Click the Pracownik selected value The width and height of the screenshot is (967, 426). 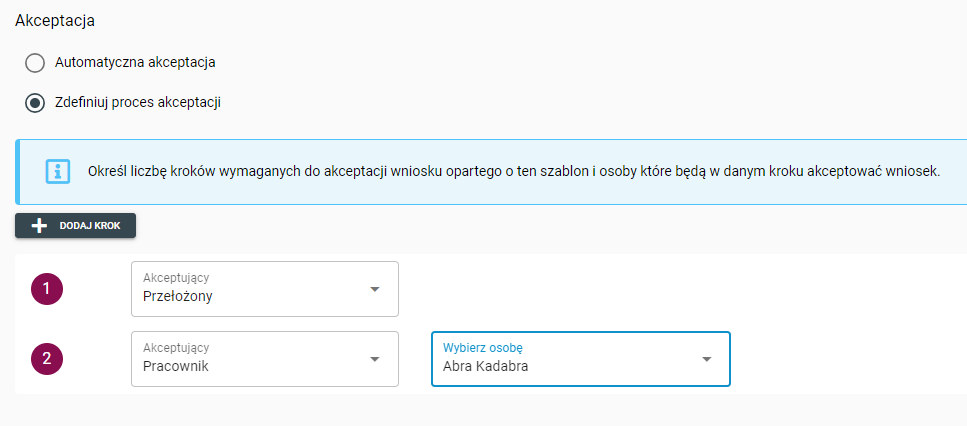coord(175,367)
